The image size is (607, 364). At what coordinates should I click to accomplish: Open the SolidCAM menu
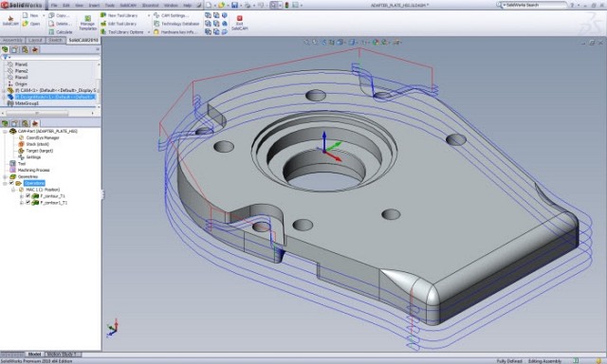point(128,6)
